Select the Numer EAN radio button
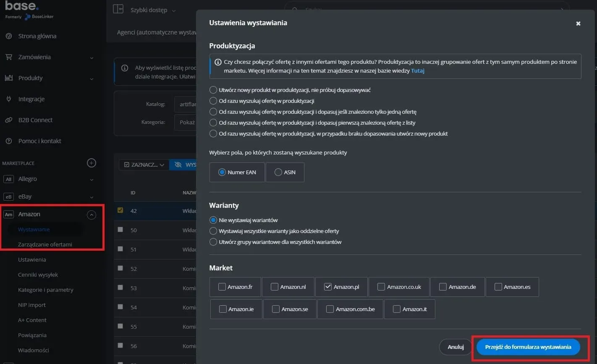Viewport: 597px width, 364px height. (222, 172)
